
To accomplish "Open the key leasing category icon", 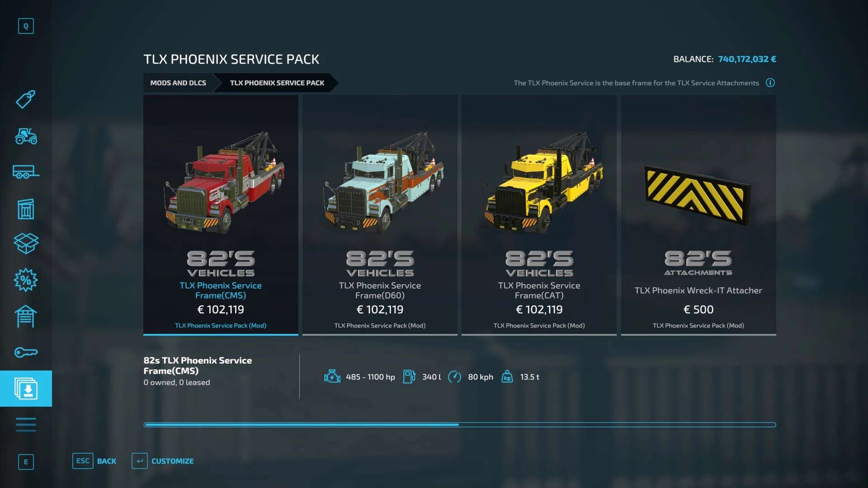I will (x=26, y=352).
